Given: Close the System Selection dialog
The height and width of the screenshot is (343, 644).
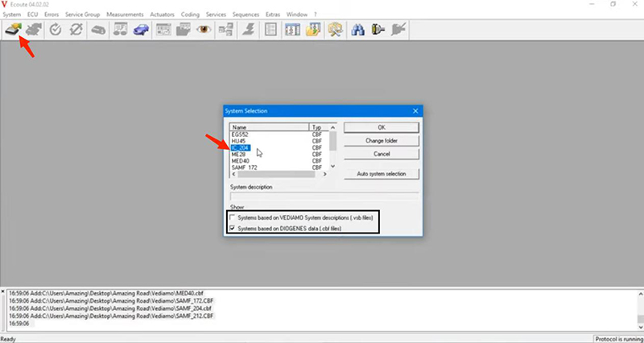Looking at the screenshot, I should (x=415, y=111).
